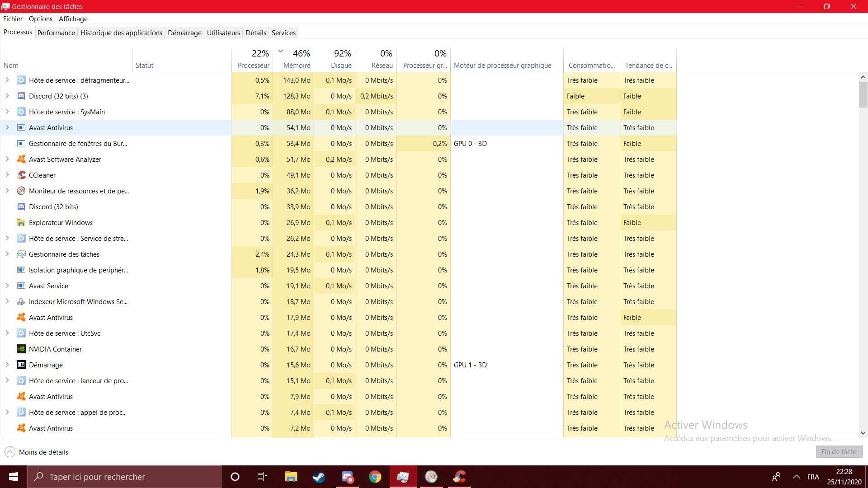
Task: Click the CCleaner process icon
Action: click(x=21, y=175)
